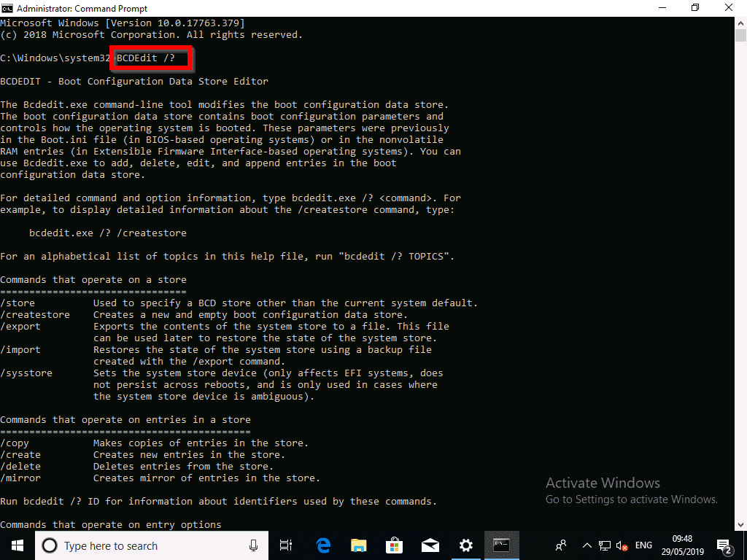Click the scrollbar up arrow

740,23
